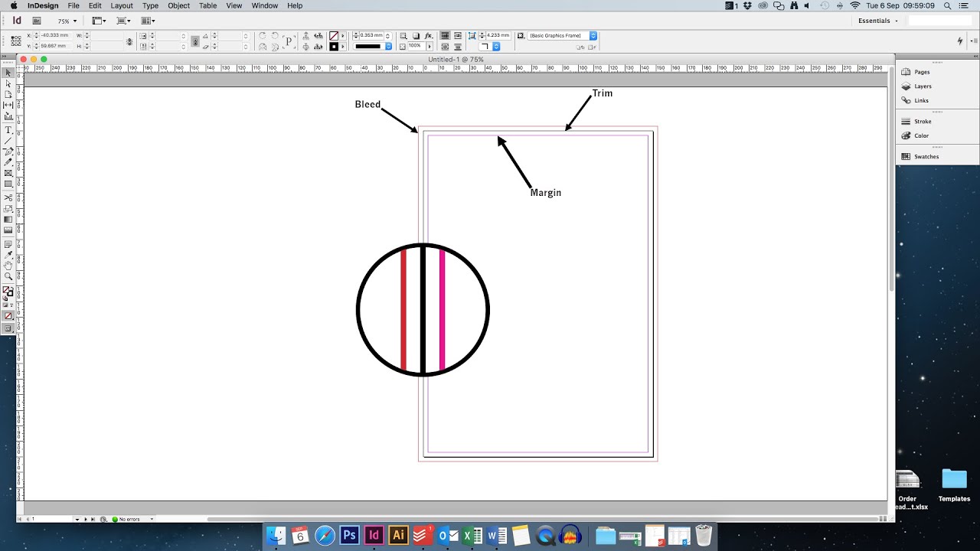Select the Zoom magnifier tool
The image size is (980, 551).
click(8, 276)
